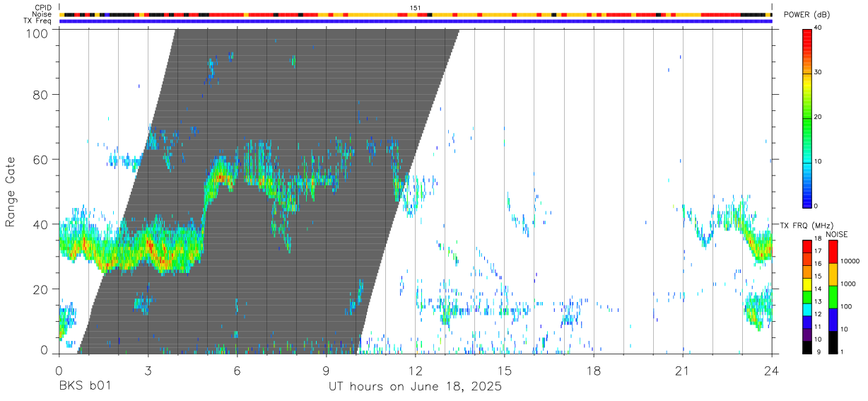Click the 20 tick label on Range Gate axis
Viewport: 868px width, 401px height.
tap(41, 289)
